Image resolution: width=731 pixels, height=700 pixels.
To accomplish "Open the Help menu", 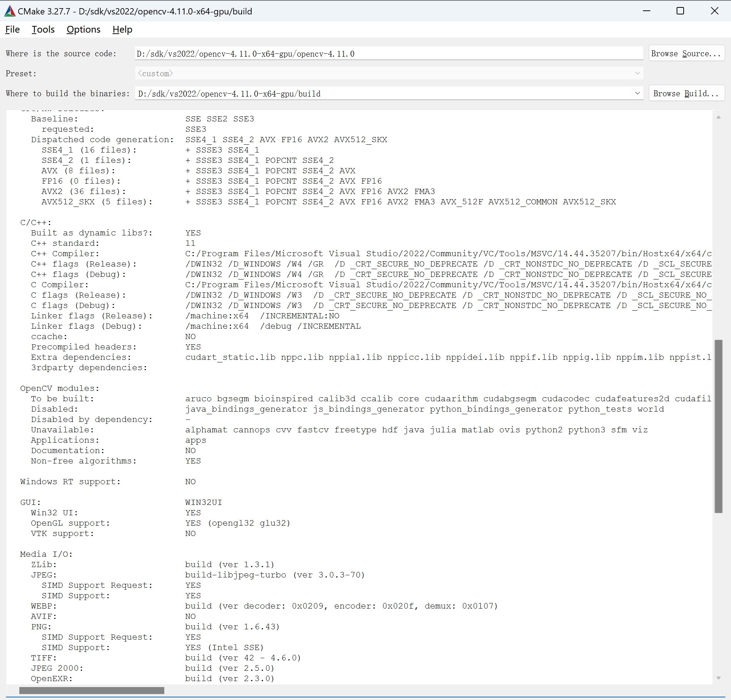I will pos(122,29).
